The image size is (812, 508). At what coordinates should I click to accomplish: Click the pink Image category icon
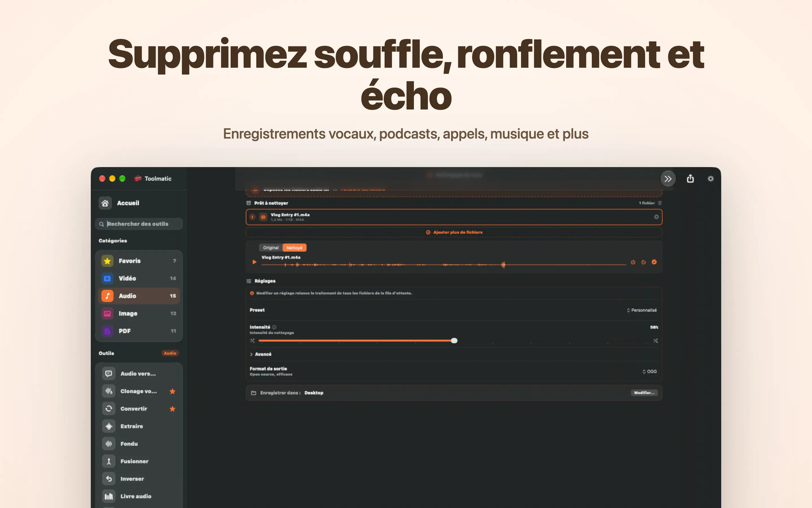107,313
